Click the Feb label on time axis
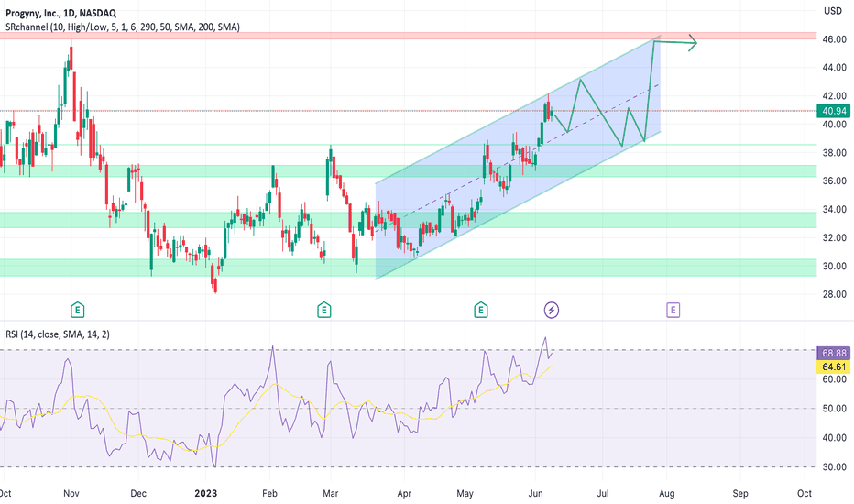 tap(269, 493)
